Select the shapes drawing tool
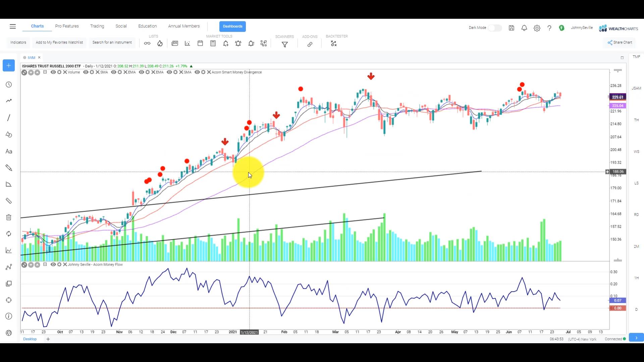This screenshot has width=644, height=362. [x=9, y=135]
